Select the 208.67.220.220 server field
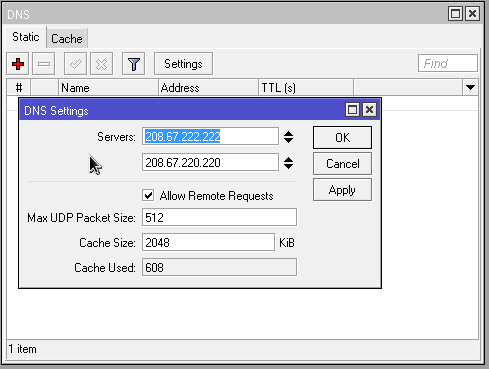Screen dimensions: 489x369 tap(210, 163)
